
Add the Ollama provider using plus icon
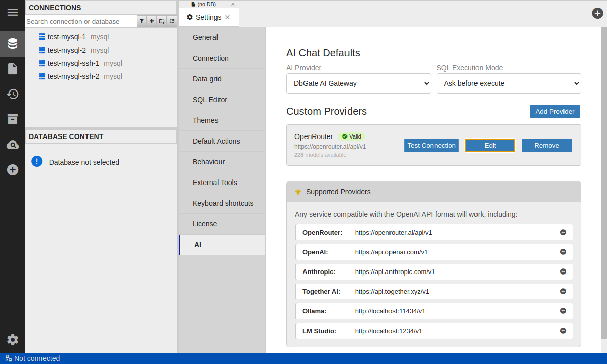click(x=563, y=311)
